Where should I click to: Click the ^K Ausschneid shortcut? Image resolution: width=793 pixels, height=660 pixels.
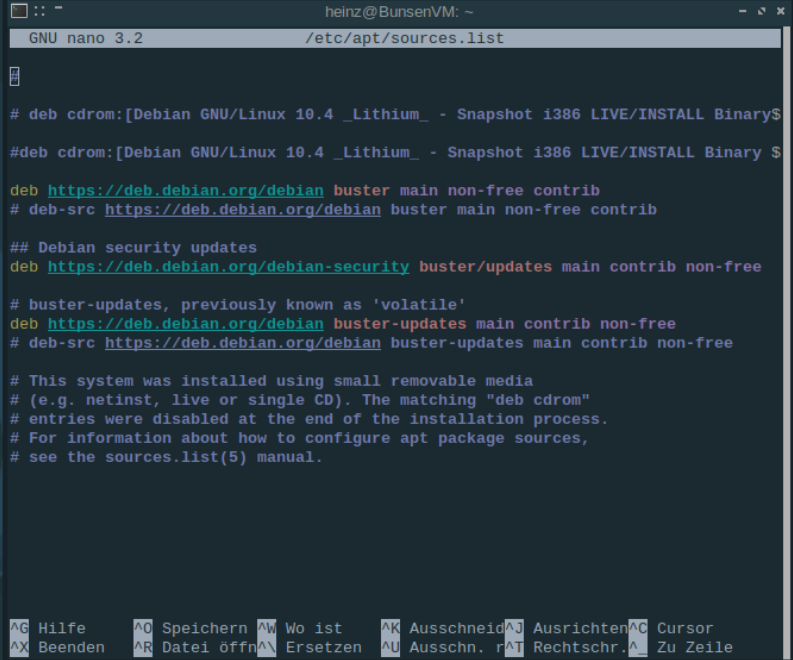pyautogui.click(x=443, y=629)
